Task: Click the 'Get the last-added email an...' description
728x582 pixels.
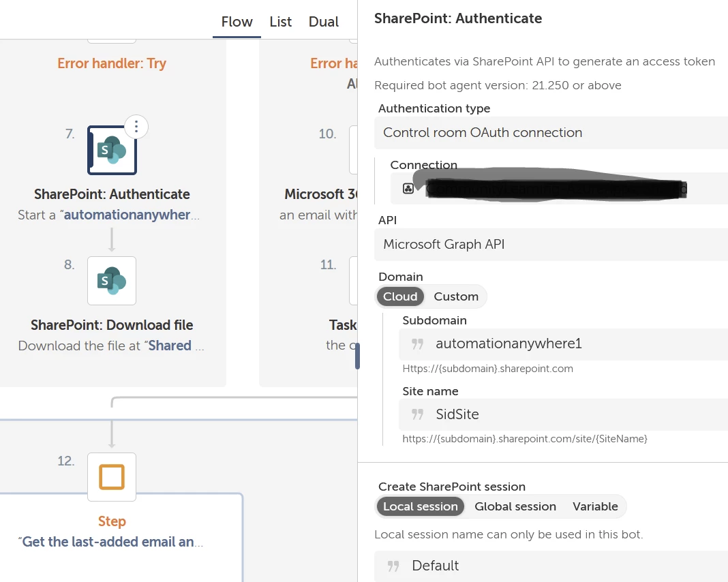Action: click(x=111, y=542)
